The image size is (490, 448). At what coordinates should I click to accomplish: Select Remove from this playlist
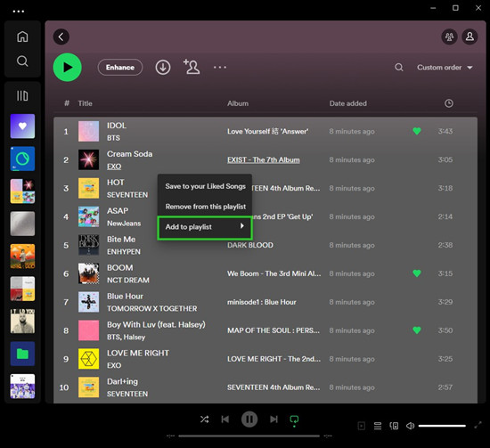click(x=205, y=207)
